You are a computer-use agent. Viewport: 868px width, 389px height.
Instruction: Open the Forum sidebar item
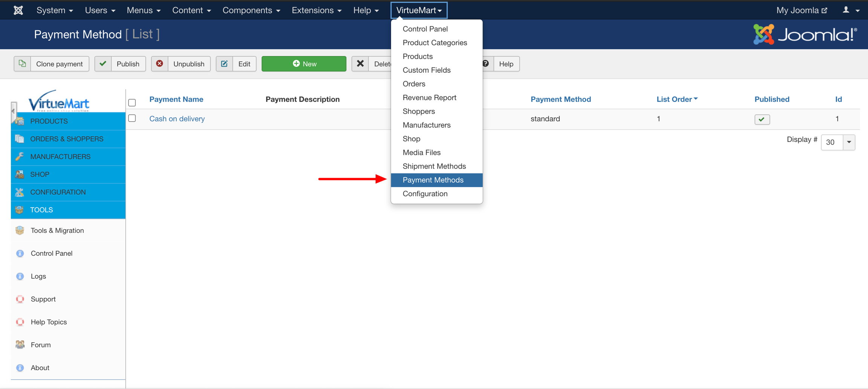pyautogui.click(x=40, y=345)
